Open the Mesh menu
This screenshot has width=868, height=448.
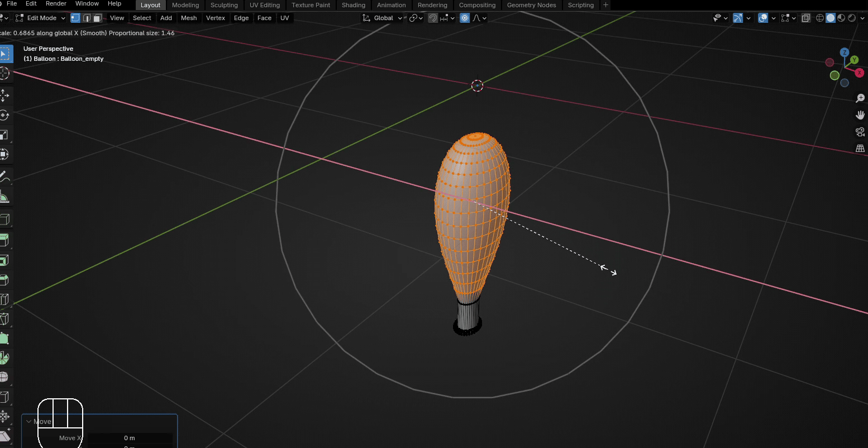[189, 18]
